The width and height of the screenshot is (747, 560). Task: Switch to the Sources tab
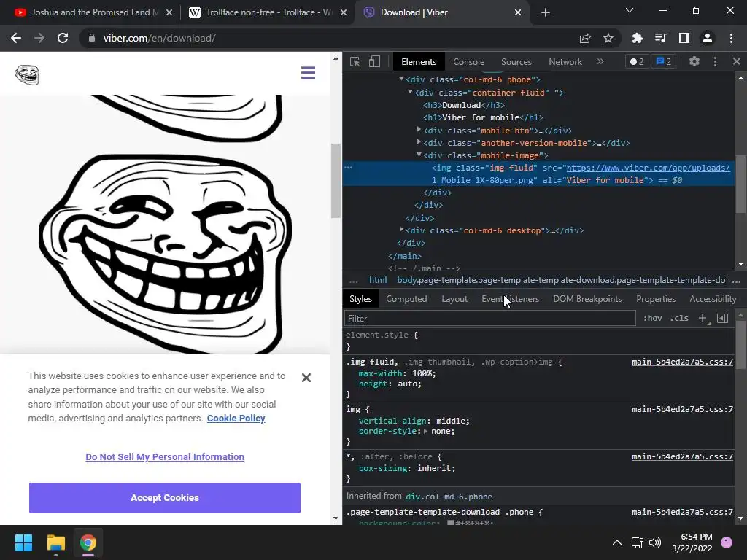pos(516,62)
